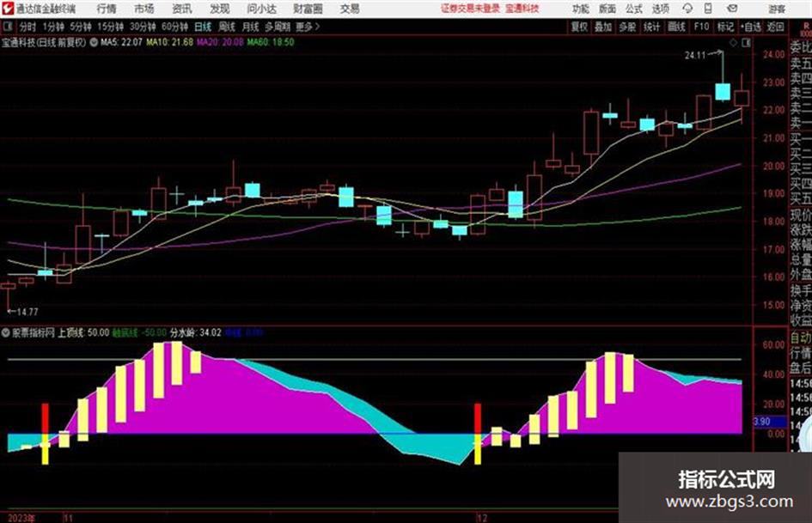Click the 画线 drawing toolbar button
Image resolution: width=812 pixels, height=523 pixels.
(x=676, y=27)
